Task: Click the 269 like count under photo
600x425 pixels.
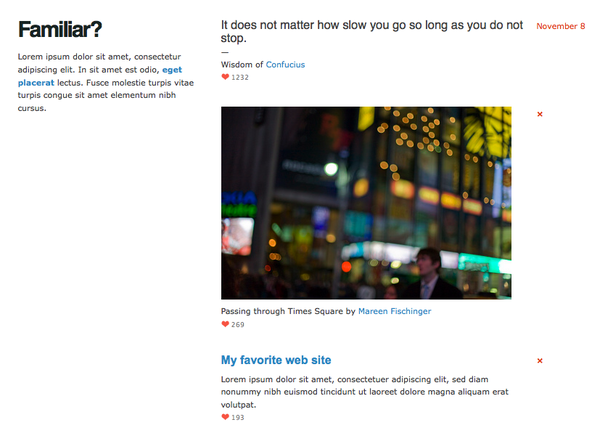Action: [238, 325]
